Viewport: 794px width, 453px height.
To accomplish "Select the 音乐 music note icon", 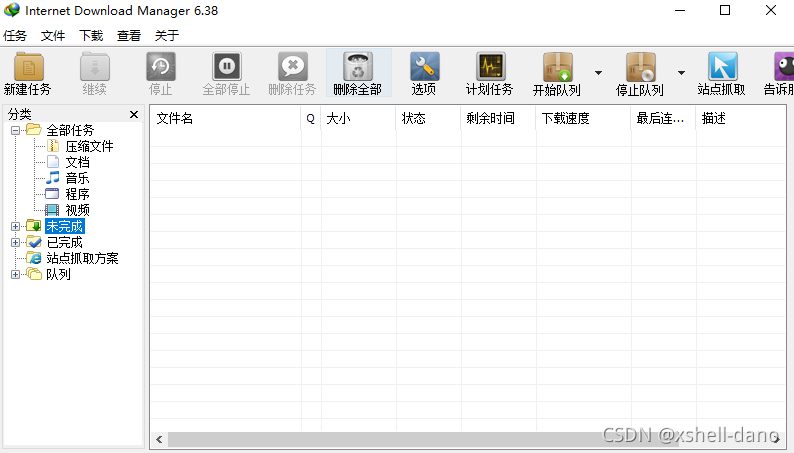I will 53,178.
